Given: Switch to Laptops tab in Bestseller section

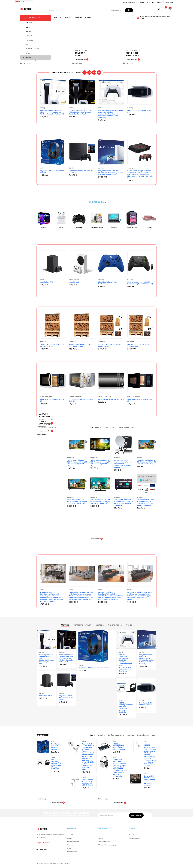Looking at the screenshot, I should [x=130, y=735].
